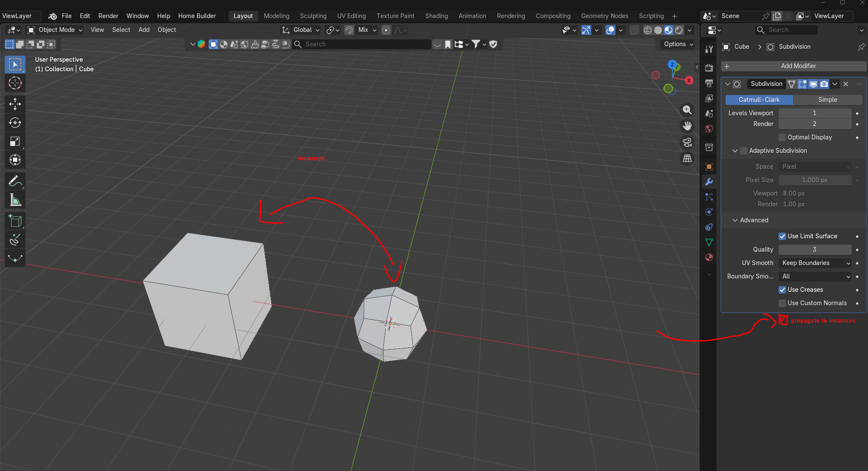Switch to the Shading workspace tab
The width and height of the screenshot is (868, 471).
point(436,16)
